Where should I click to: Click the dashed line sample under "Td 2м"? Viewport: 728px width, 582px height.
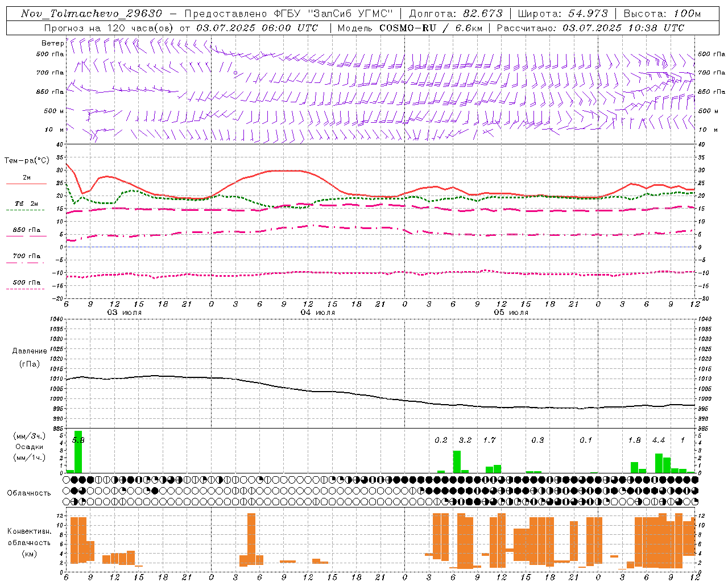pos(26,210)
